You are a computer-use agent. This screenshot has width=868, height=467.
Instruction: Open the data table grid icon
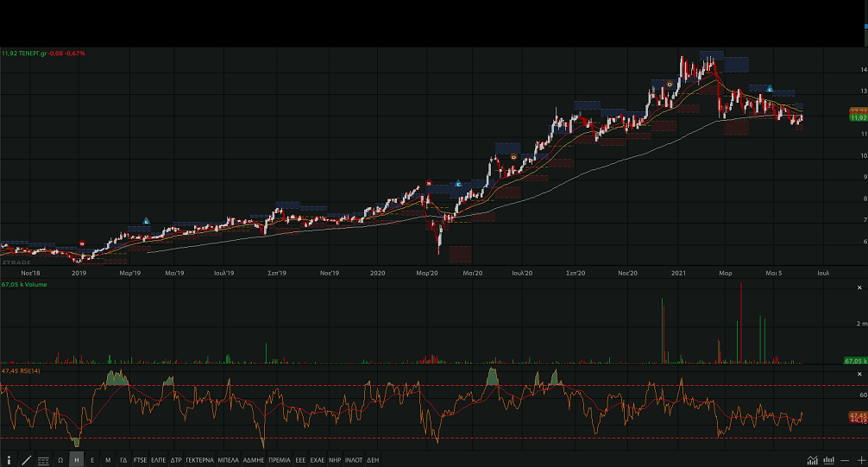43,460
